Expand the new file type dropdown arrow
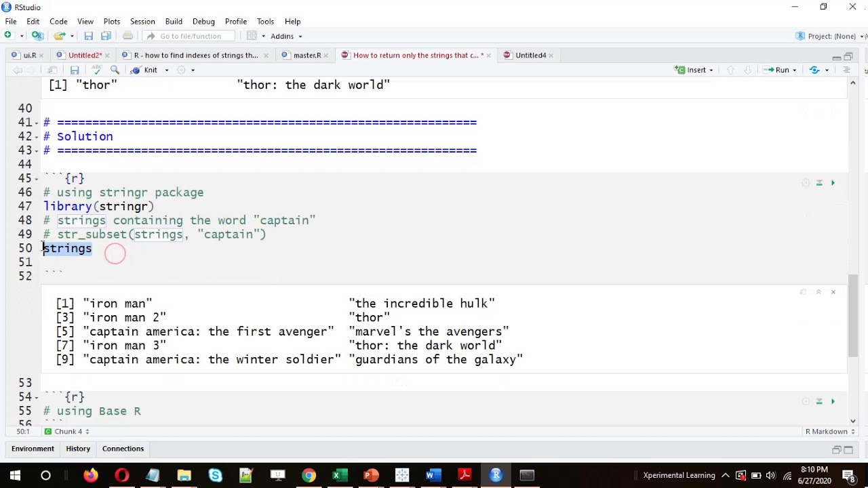The width and height of the screenshot is (868, 488). tap(22, 36)
